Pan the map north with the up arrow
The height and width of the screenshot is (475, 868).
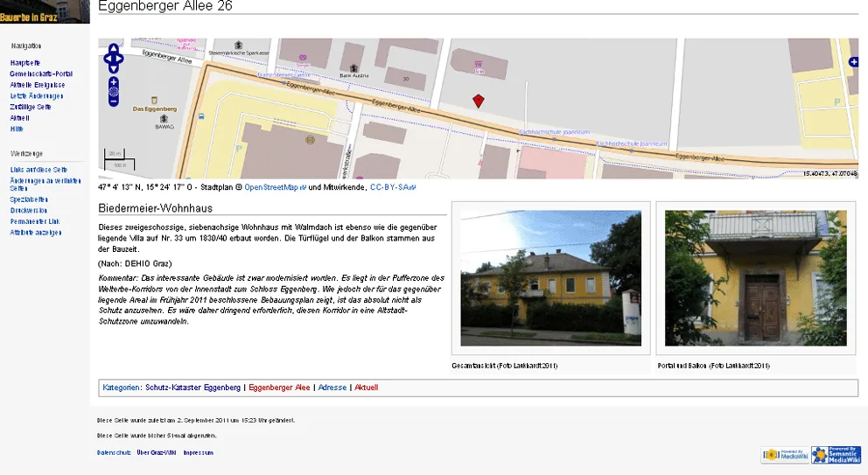pyautogui.click(x=114, y=47)
